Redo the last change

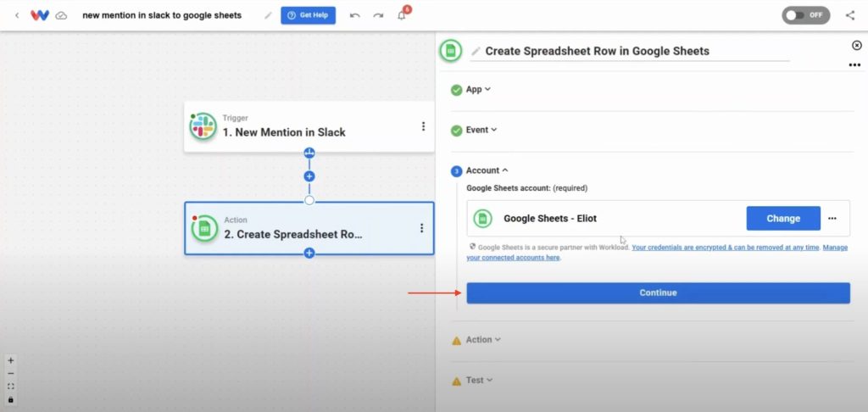378,15
